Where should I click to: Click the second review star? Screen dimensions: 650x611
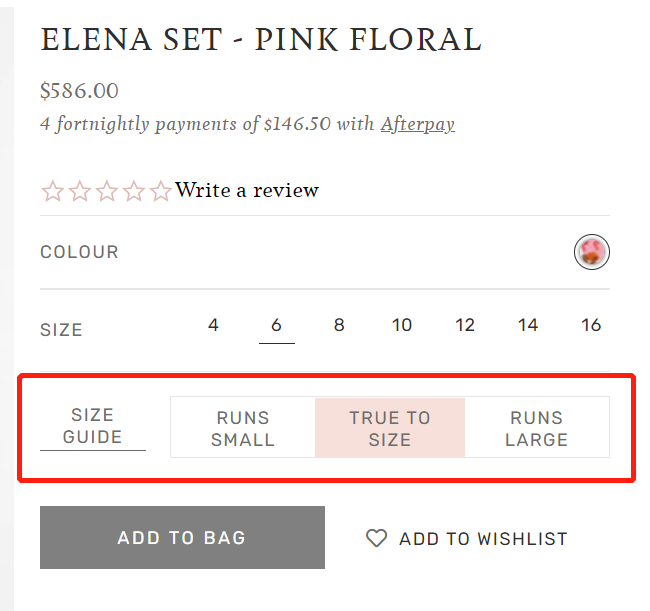tap(79, 191)
